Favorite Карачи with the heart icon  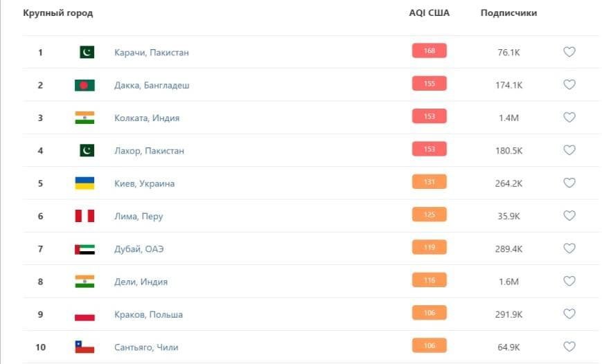(569, 52)
